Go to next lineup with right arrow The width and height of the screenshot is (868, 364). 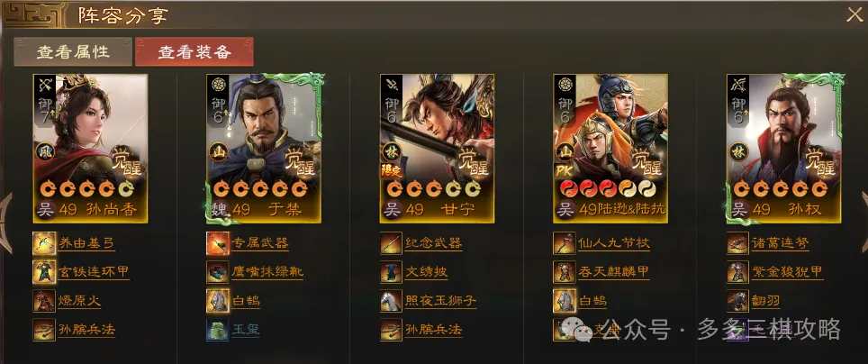coord(863,222)
